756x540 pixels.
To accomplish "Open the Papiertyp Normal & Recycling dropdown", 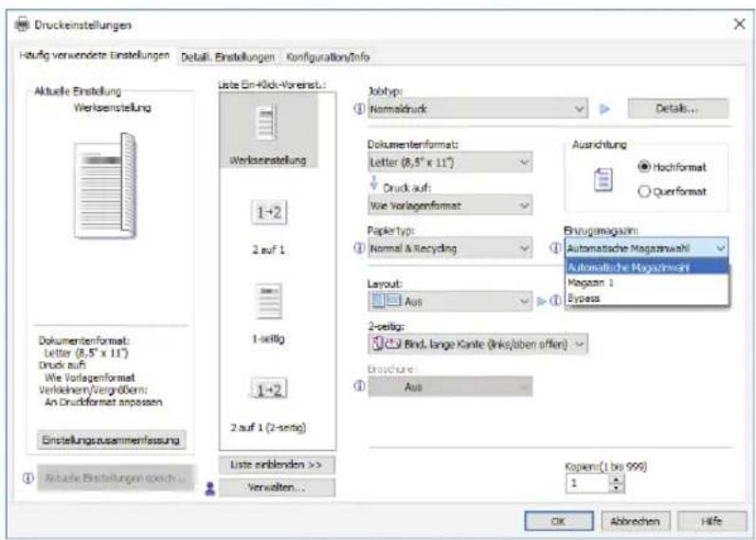I will (450, 248).
